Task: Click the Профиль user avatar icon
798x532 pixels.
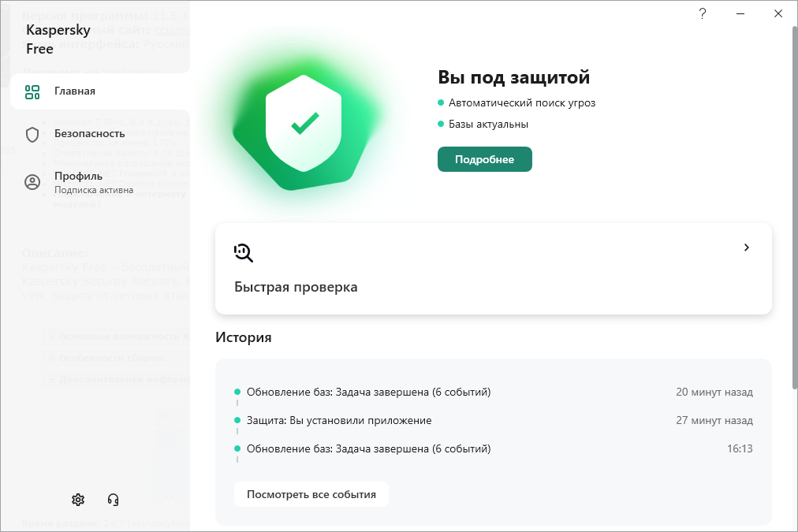Action: [32, 182]
